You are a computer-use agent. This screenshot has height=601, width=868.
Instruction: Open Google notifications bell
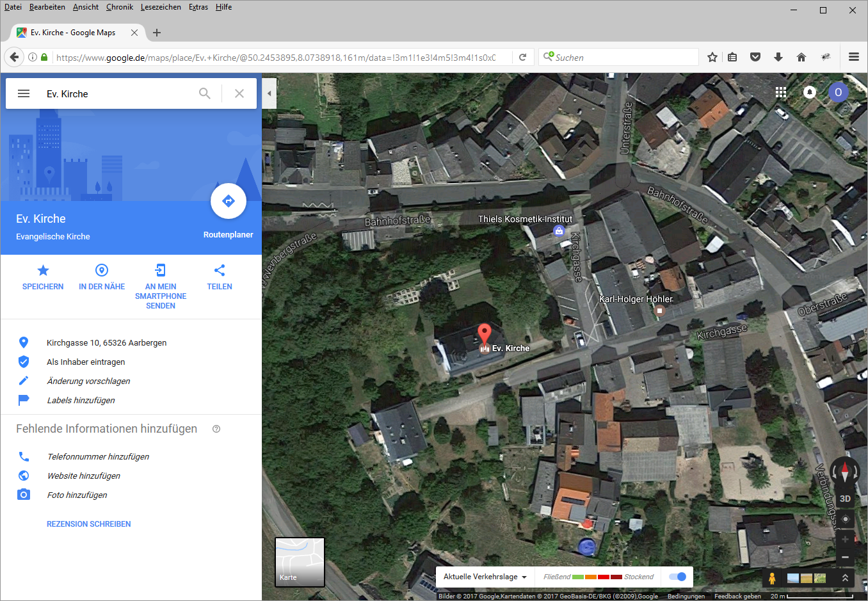tap(810, 92)
